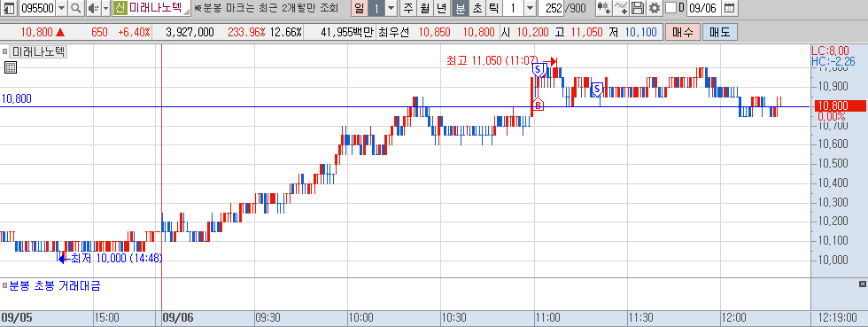Click the S sell marker near 11:20

(x=597, y=89)
